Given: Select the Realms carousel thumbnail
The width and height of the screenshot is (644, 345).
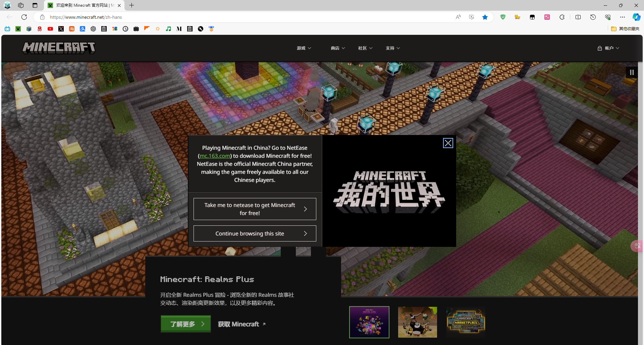Looking at the screenshot, I should click(369, 322).
